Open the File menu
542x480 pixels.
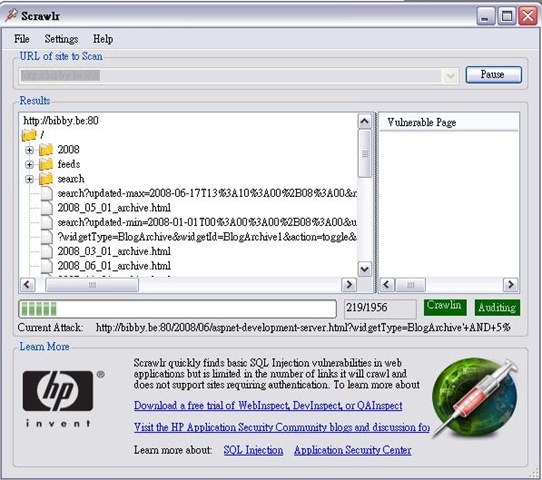point(21,39)
